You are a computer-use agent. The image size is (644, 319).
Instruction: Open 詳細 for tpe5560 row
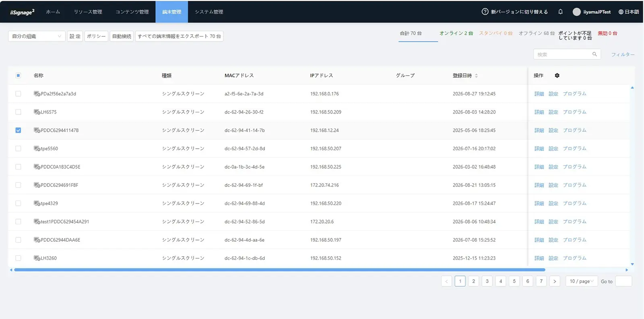click(x=539, y=149)
